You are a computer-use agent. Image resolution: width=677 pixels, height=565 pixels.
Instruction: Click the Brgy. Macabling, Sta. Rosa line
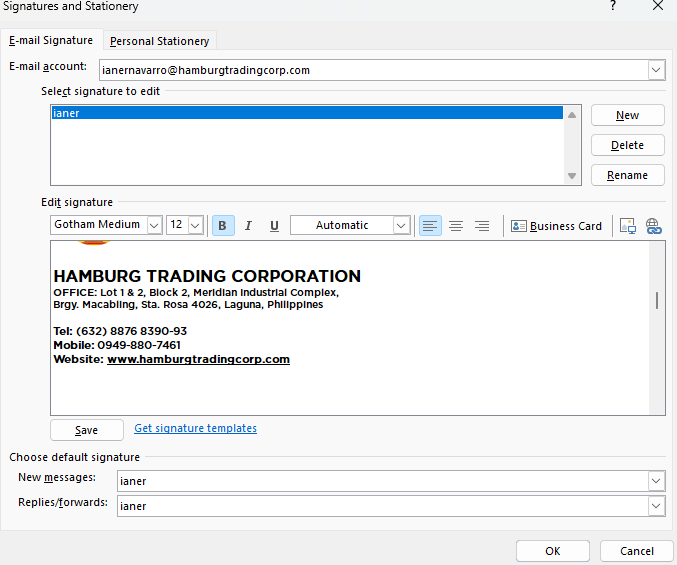click(188, 305)
